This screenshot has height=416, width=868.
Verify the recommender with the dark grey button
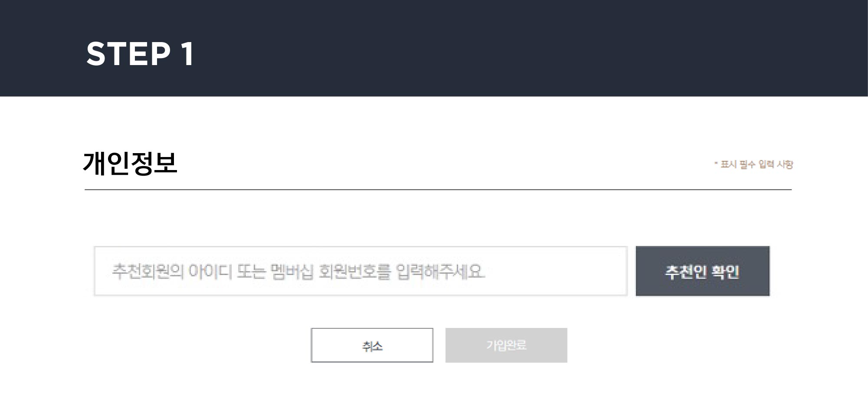[x=702, y=271]
